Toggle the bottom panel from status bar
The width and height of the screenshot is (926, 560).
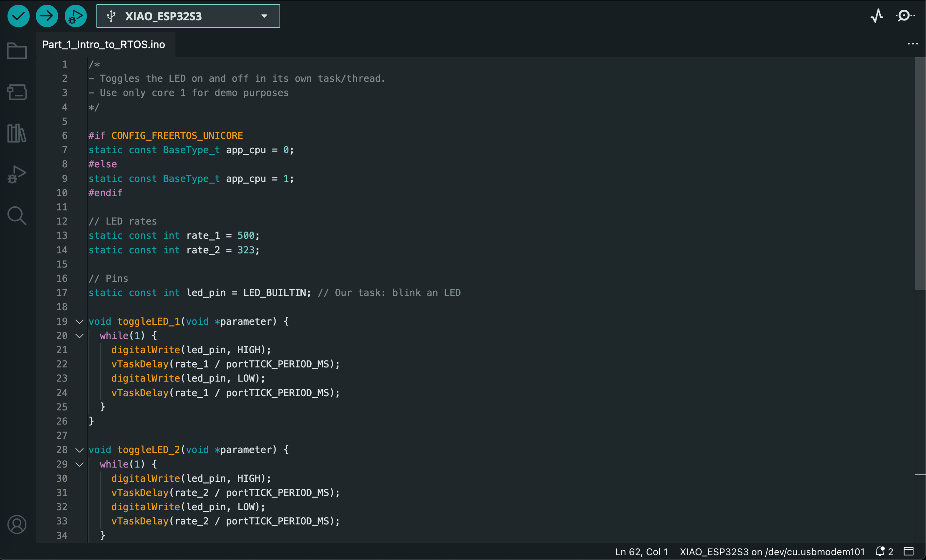tap(909, 551)
